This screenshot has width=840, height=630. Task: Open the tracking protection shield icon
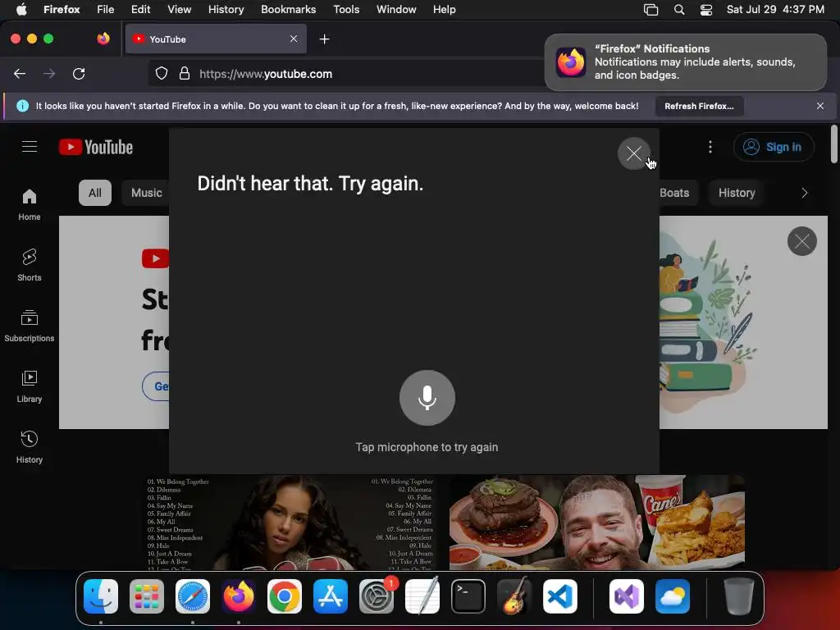162,73
